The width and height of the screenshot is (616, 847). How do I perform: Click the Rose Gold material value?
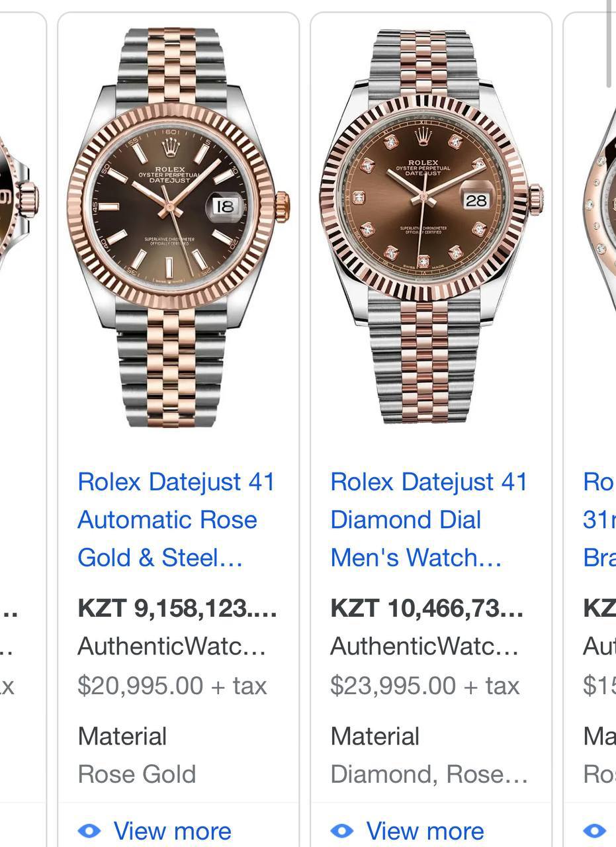point(137,774)
